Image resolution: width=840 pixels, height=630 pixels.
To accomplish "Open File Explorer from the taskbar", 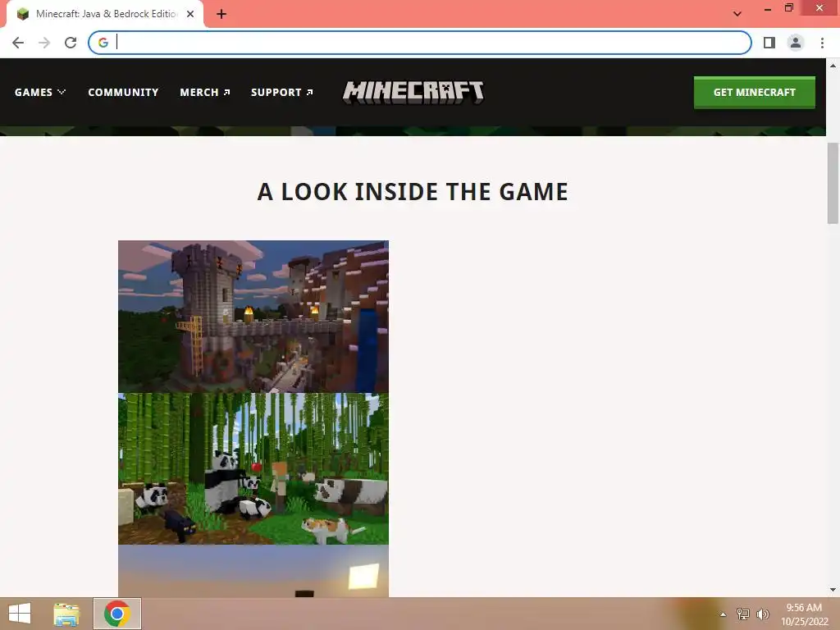I will [x=66, y=614].
